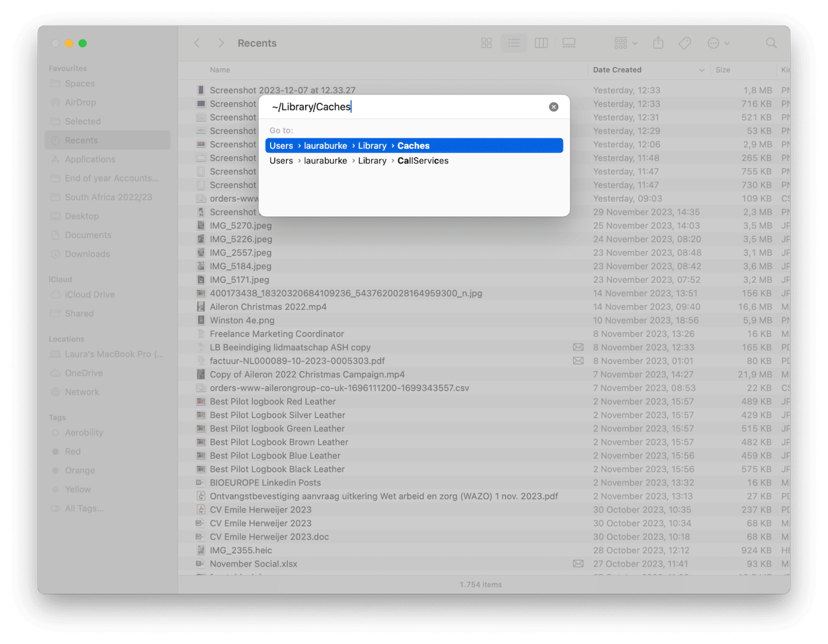Expand the More actions ellipsis menu
Screen dimensions: 828x644
(x=718, y=43)
